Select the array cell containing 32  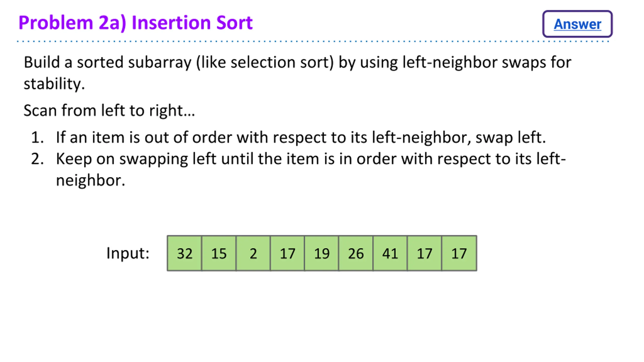[x=184, y=253]
